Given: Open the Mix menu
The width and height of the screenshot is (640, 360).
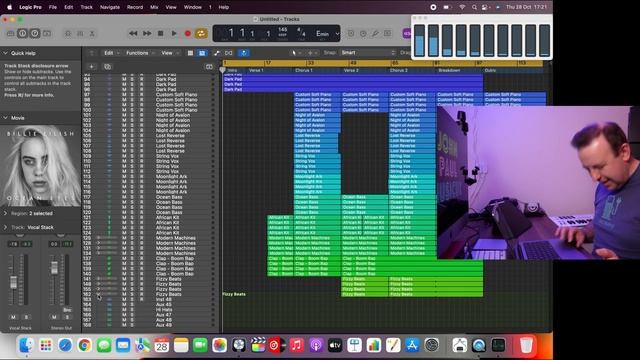Looking at the screenshot, I should [x=154, y=7].
